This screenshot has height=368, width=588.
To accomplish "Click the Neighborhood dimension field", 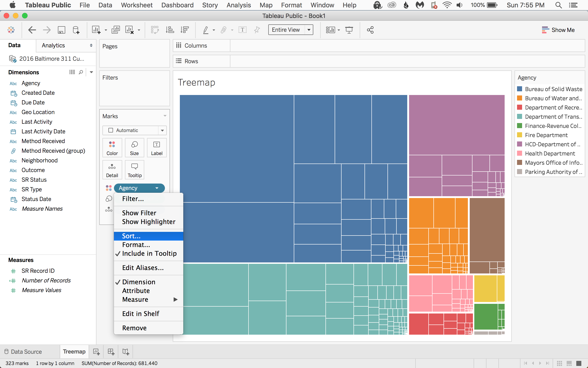I will (40, 161).
